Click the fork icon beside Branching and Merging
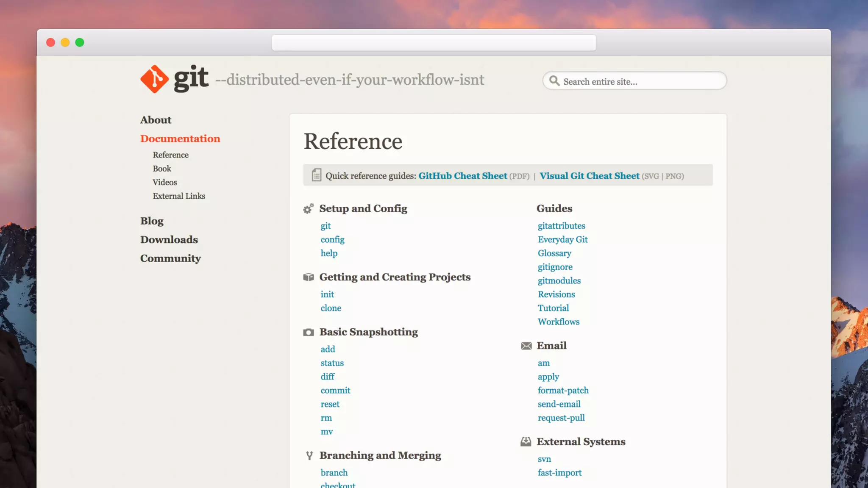868x488 pixels. tap(309, 455)
